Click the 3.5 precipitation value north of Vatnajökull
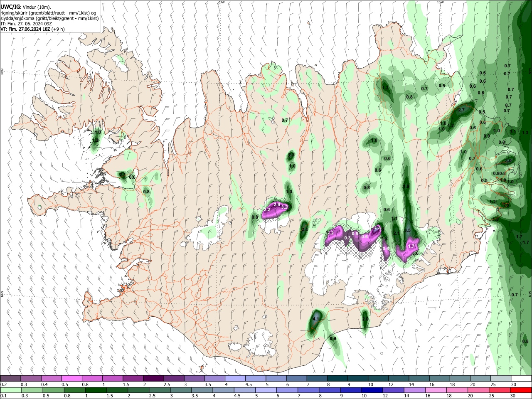The height and width of the screenshot is (399, 532). pyautogui.click(x=407, y=230)
